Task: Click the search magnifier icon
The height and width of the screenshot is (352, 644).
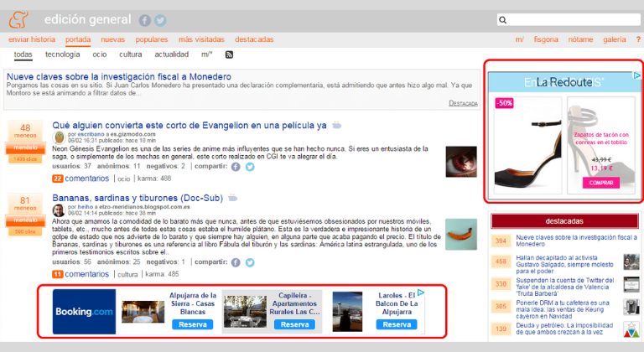Action: pyautogui.click(x=503, y=20)
